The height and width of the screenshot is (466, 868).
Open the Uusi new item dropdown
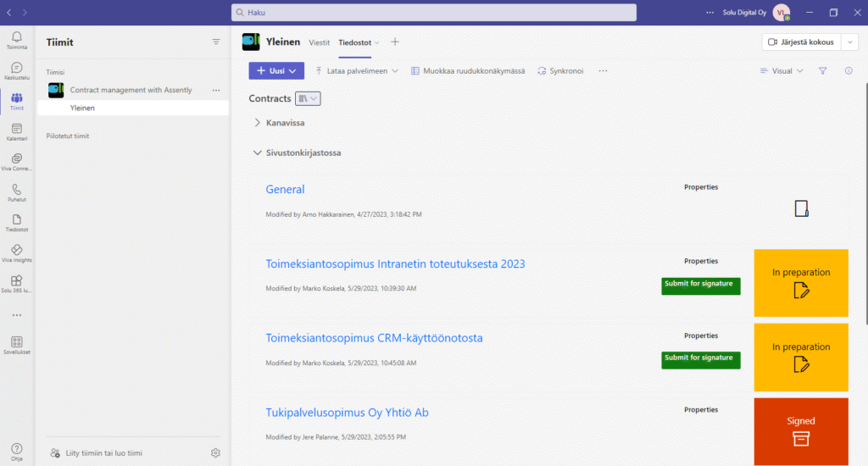tap(276, 71)
